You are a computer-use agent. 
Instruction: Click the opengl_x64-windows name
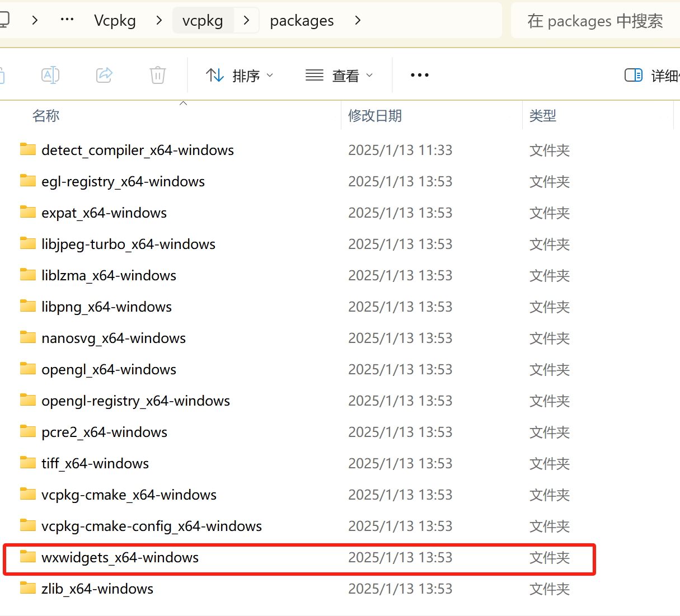click(x=109, y=370)
